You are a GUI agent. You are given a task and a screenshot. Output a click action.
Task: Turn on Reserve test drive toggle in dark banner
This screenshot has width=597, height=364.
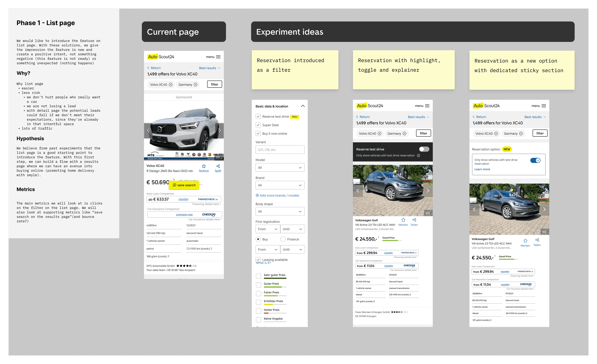point(424,149)
